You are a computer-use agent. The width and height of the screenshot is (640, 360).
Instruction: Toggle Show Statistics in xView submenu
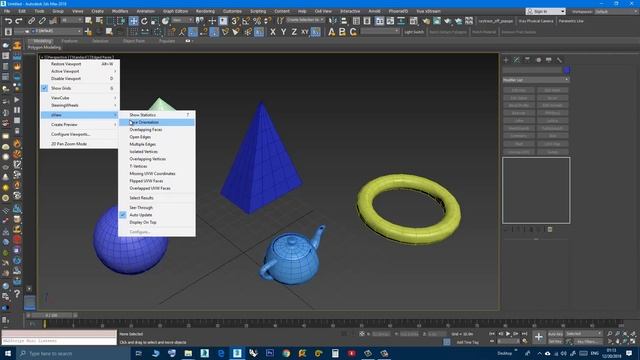click(x=157, y=115)
